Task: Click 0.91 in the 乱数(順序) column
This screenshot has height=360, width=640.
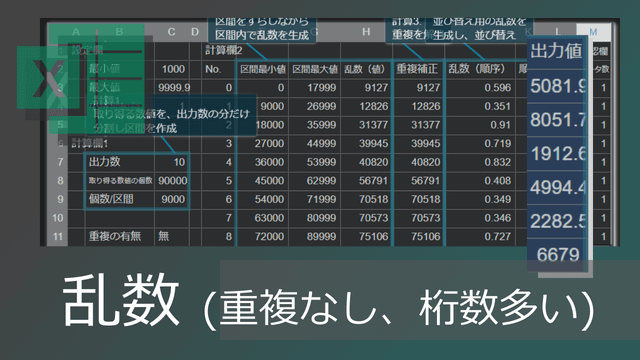Action: point(480,125)
